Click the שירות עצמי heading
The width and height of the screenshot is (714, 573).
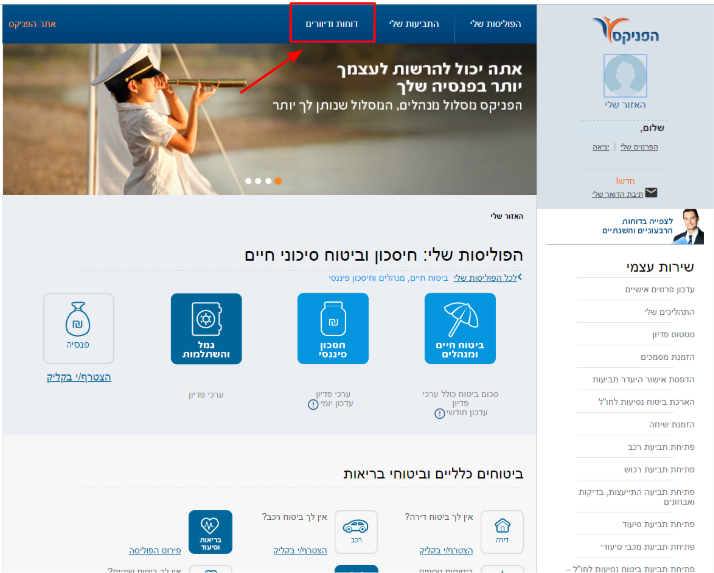pyautogui.click(x=660, y=267)
